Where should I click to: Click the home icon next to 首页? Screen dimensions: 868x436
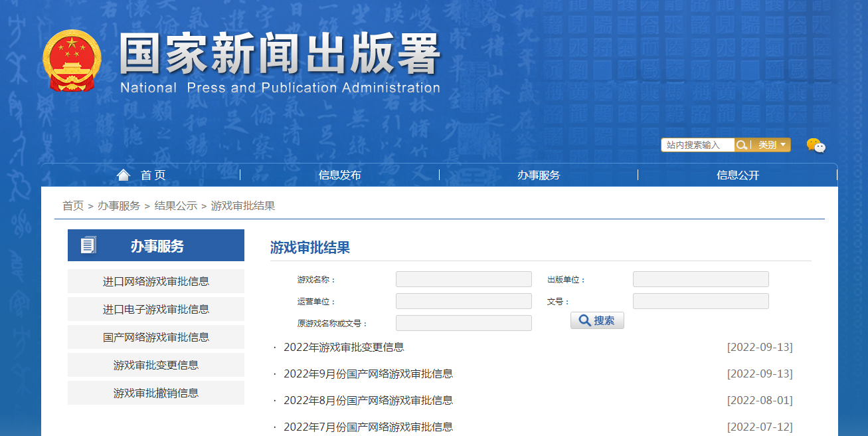tap(123, 175)
